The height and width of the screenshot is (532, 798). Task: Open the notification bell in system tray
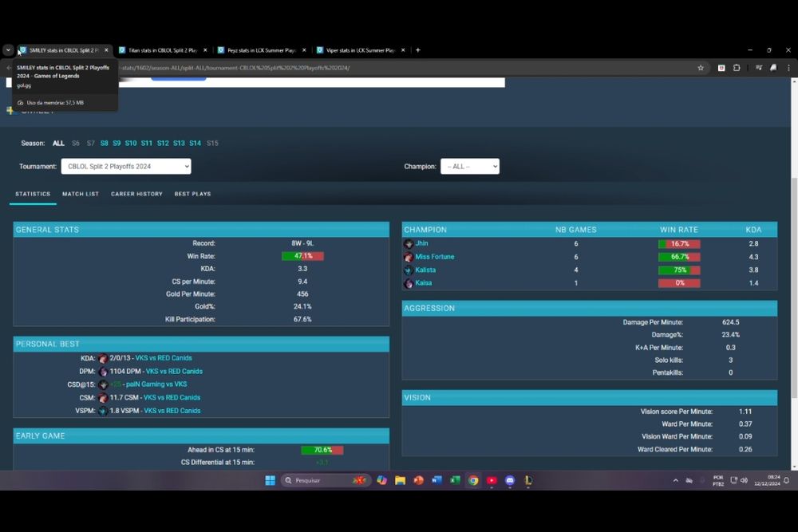[x=786, y=481]
